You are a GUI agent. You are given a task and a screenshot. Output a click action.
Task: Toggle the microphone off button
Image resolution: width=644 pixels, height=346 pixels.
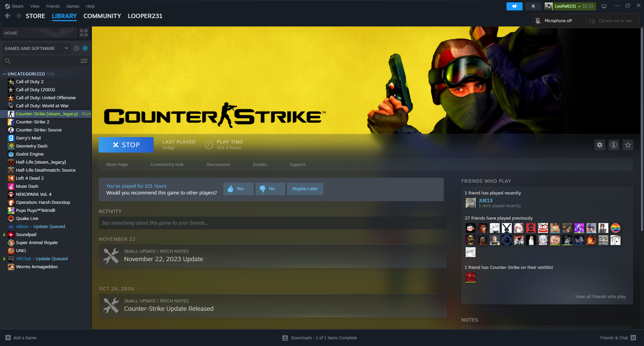(538, 21)
